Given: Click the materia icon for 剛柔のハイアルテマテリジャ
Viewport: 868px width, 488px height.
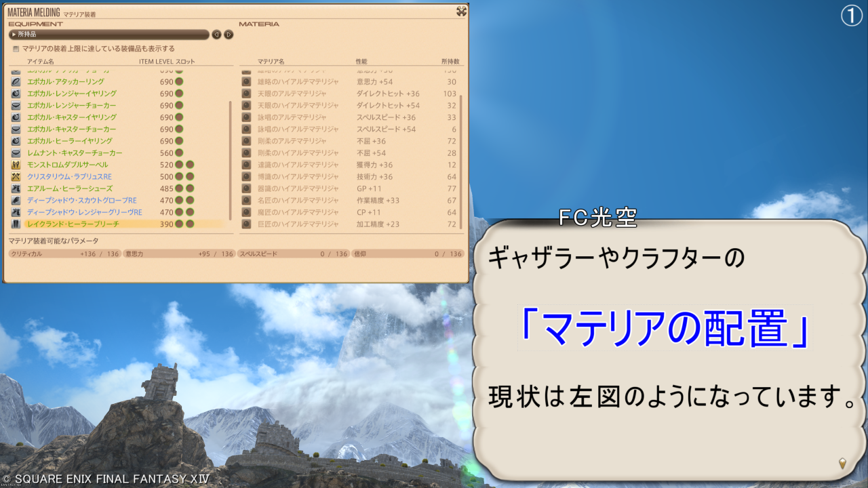Looking at the screenshot, I should pyautogui.click(x=247, y=152).
